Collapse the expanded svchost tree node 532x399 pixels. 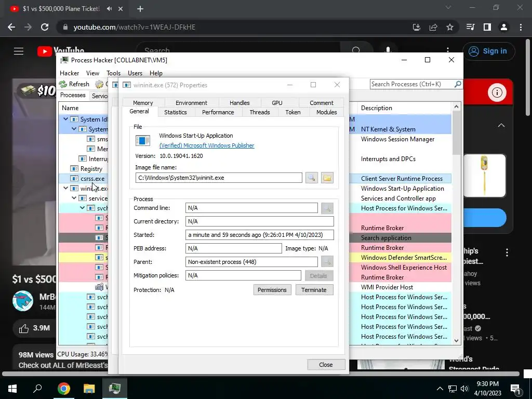83,208
